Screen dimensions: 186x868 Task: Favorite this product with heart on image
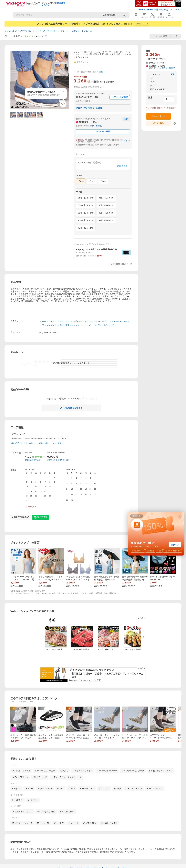[x=63, y=104]
